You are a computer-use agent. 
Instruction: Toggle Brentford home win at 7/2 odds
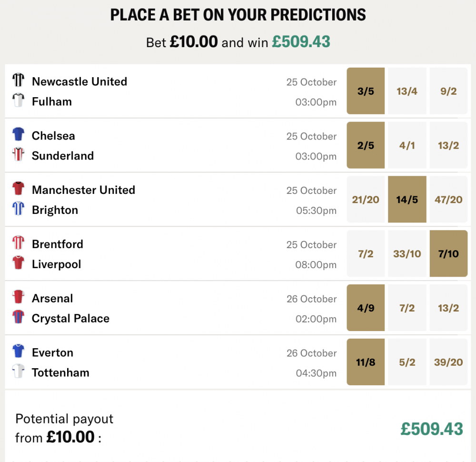pos(366,254)
